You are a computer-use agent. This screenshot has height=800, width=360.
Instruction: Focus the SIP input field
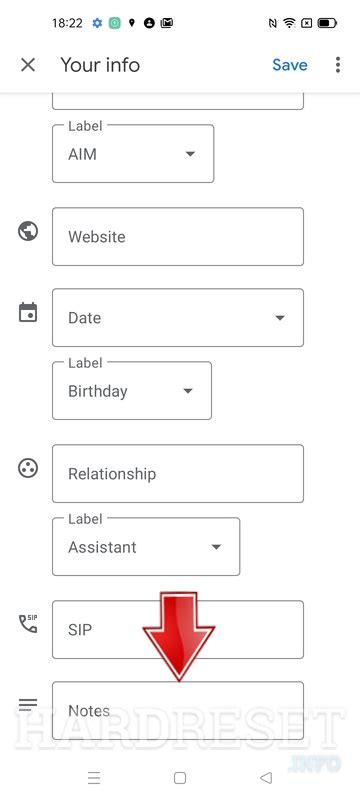pyautogui.click(x=178, y=630)
